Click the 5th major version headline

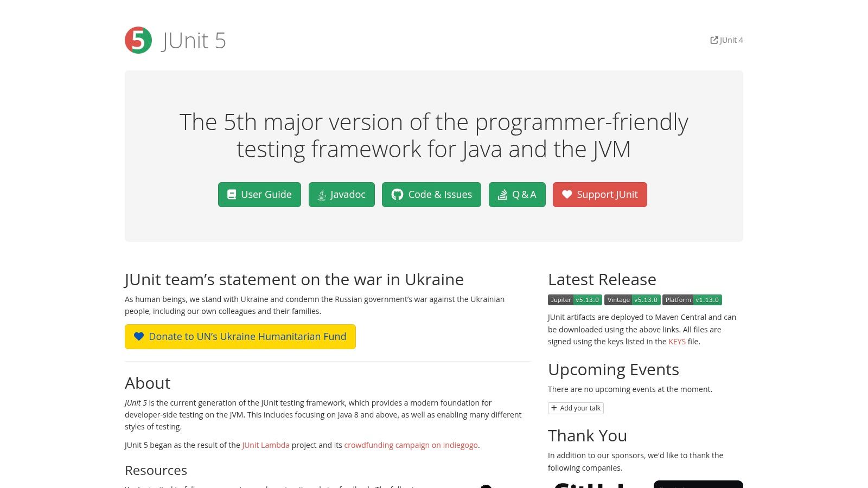434,136
